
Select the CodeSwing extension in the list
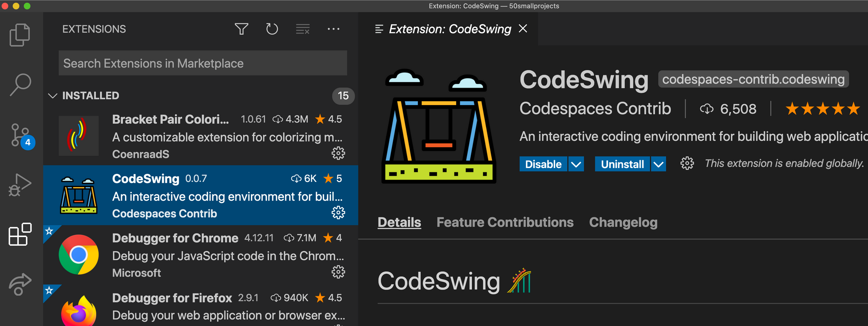click(x=201, y=195)
